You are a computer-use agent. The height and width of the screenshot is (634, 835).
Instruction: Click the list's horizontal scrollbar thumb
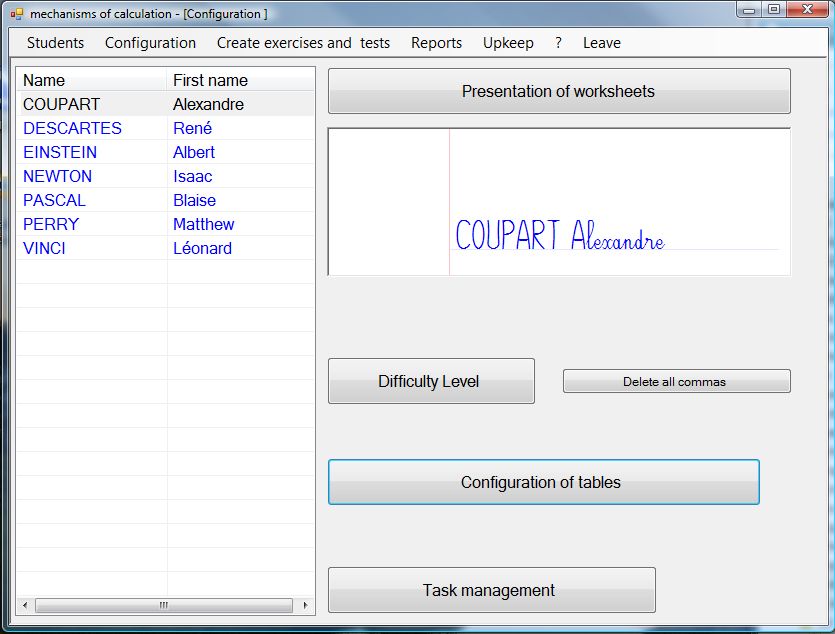tap(163, 605)
